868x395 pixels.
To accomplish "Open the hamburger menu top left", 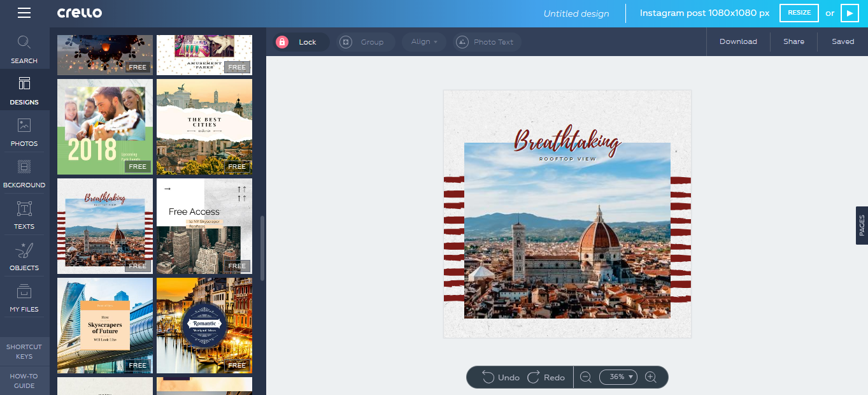I will [24, 13].
